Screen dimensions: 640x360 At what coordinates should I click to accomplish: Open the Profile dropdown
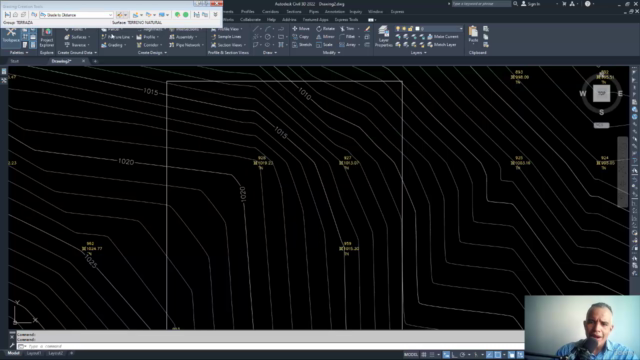pyautogui.click(x=148, y=37)
